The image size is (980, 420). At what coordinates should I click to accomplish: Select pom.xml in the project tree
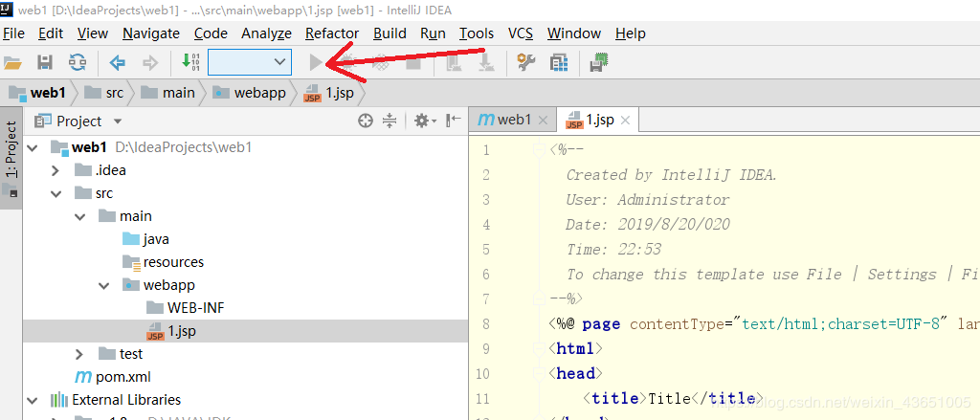113,377
